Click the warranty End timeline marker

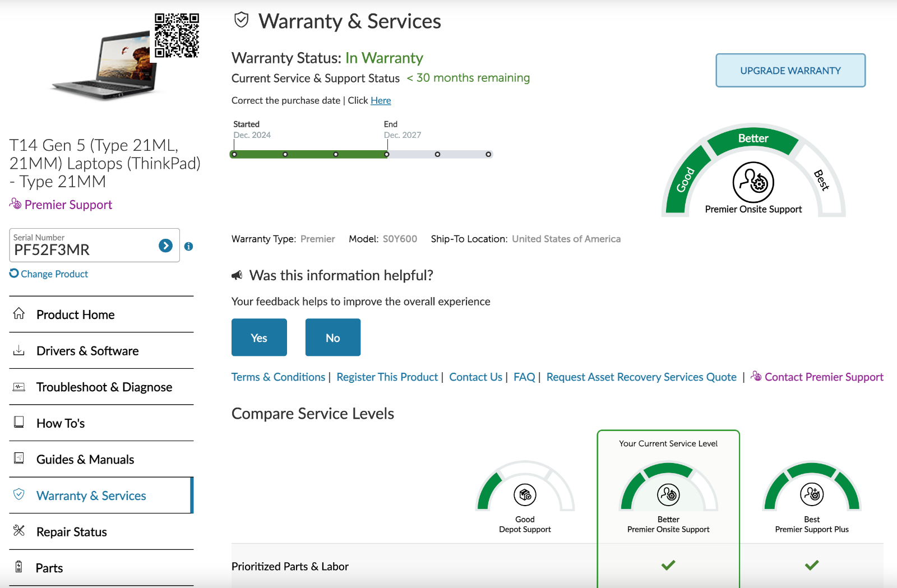(x=387, y=154)
